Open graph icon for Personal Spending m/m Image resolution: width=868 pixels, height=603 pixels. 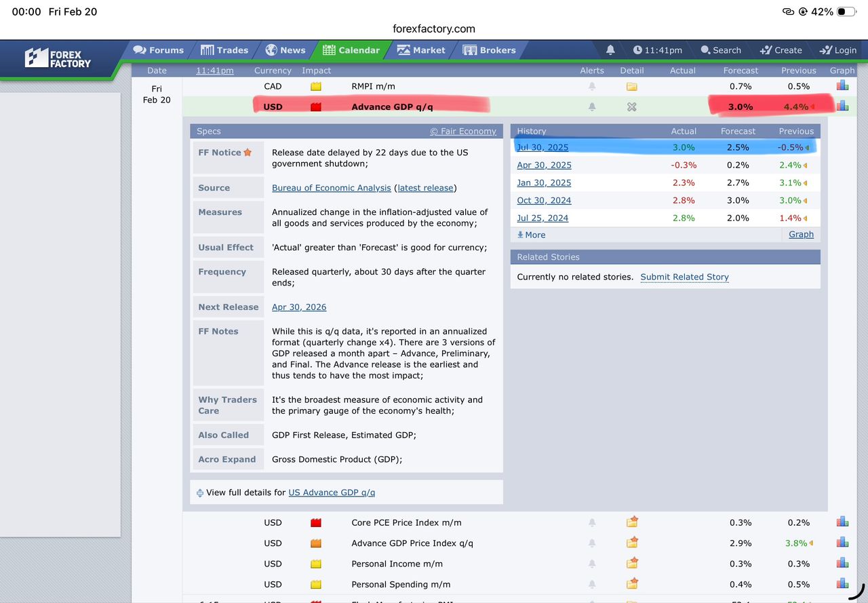tap(842, 583)
